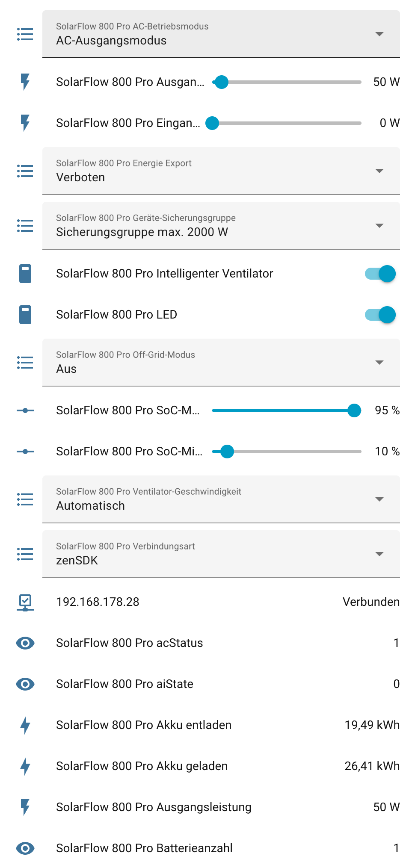Click the network icon beside 192.168.178.28
The image size is (409, 868).
click(x=25, y=602)
